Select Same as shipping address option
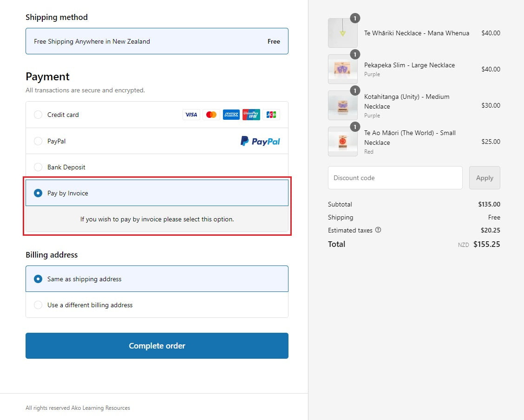Image resolution: width=524 pixels, height=420 pixels. click(38, 279)
